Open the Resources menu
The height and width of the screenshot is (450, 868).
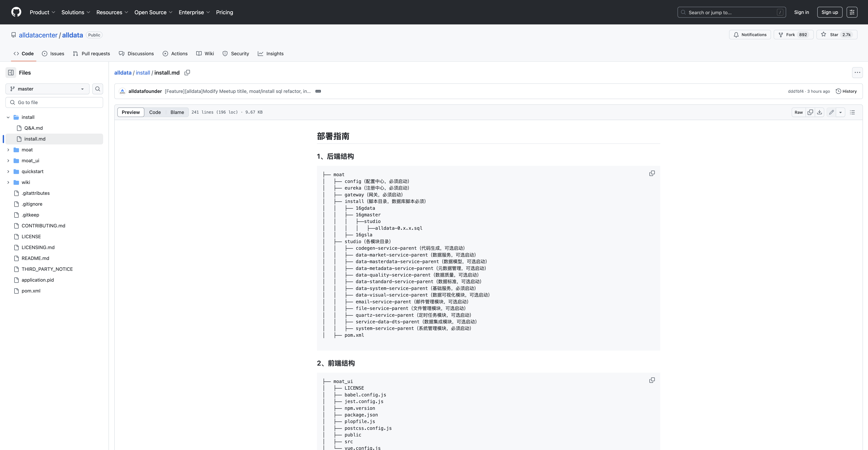click(112, 12)
